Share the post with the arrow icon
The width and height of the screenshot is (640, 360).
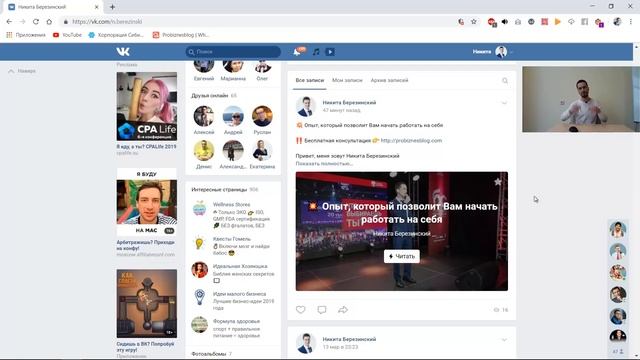(x=343, y=310)
